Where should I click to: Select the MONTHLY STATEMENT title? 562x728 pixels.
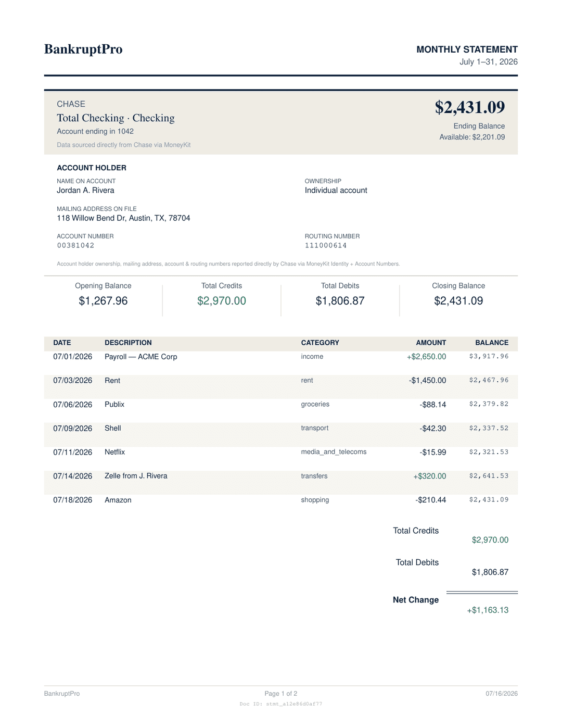coord(467,49)
